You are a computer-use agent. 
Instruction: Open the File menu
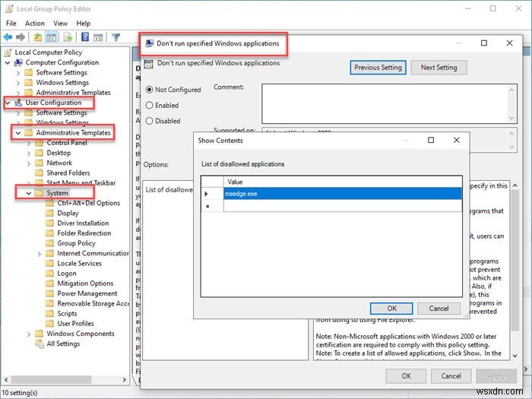[11, 23]
